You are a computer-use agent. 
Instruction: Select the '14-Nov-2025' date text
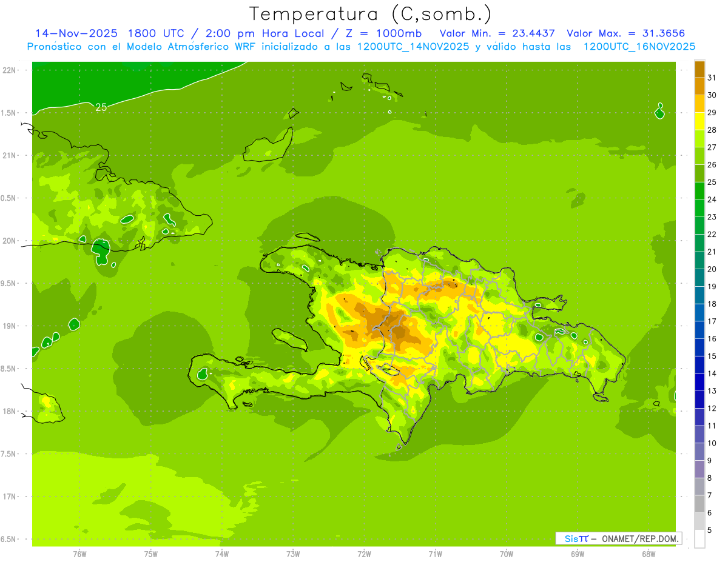click(76, 33)
